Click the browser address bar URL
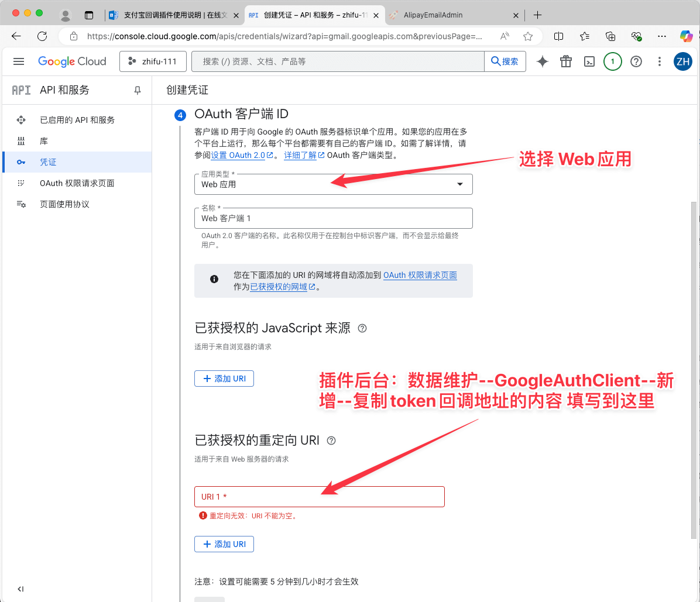 click(284, 36)
